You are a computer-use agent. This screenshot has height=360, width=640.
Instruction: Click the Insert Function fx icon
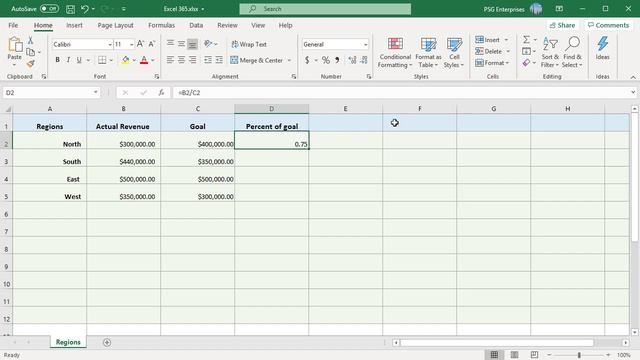click(x=161, y=93)
